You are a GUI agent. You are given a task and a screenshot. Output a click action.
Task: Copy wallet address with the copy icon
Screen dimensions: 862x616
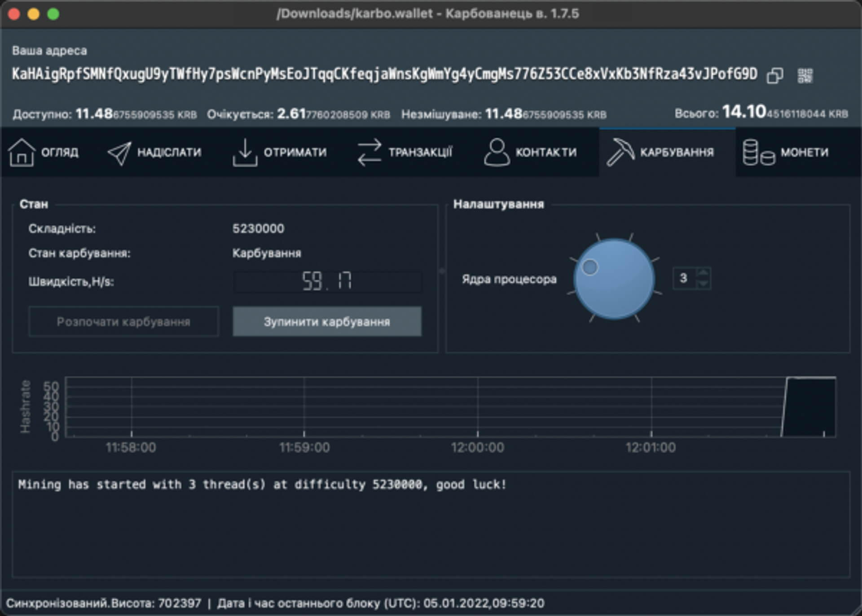click(x=775, y=75)
